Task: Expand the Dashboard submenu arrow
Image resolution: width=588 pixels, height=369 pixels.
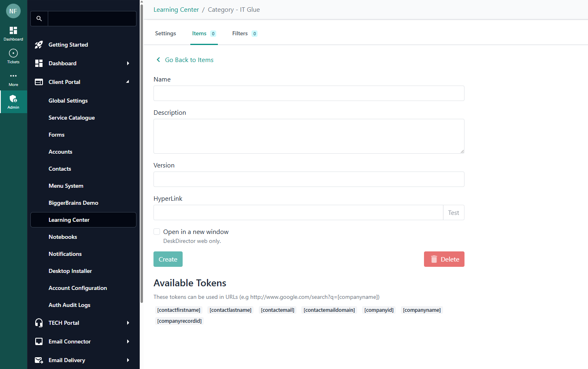Action: [x=128, y=63]
